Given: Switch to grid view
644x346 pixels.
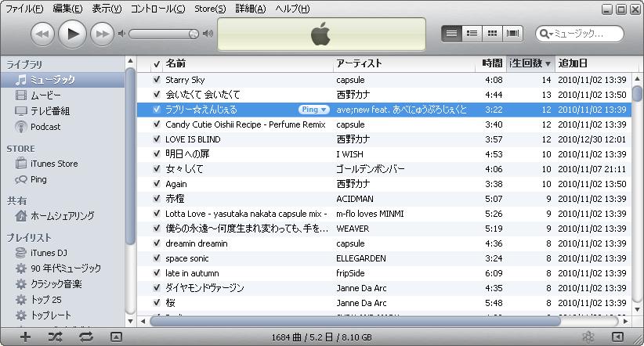Looking at the screenshot, I should pyautogui.click(x=492, y=34).
